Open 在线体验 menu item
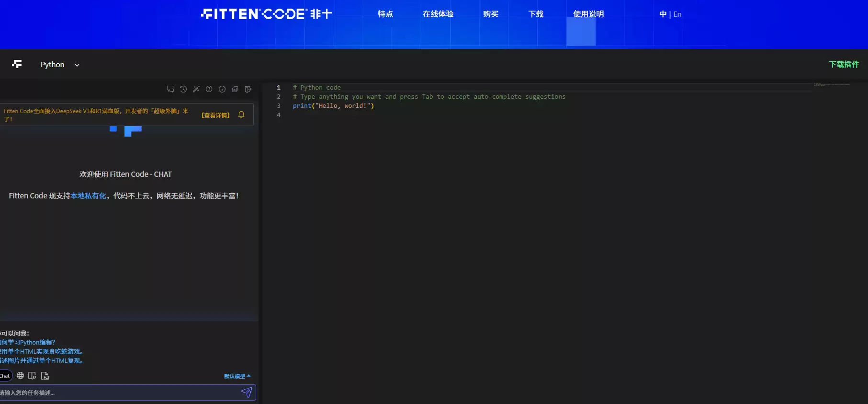The height and width of the screenshot is (404, 868). 438,14
